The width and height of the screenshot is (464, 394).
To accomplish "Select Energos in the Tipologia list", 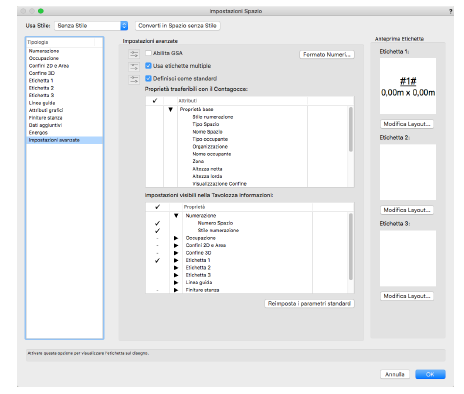I will click(x=64, y=133).
